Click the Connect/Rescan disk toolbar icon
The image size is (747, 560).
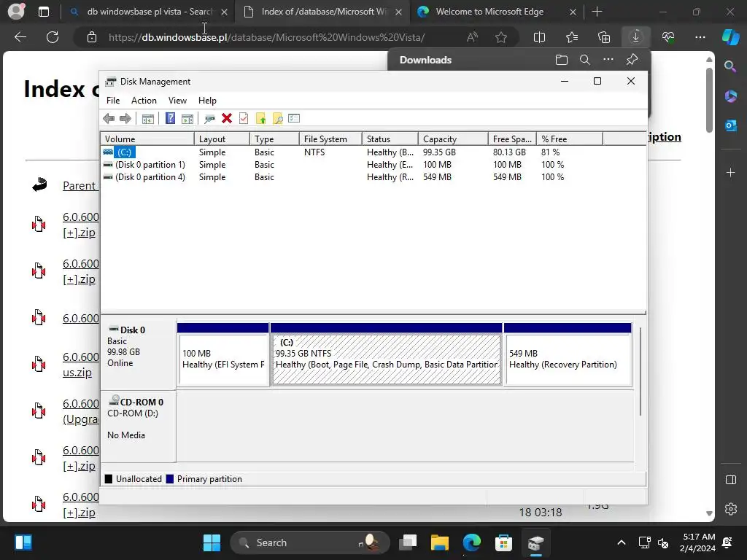209,119
